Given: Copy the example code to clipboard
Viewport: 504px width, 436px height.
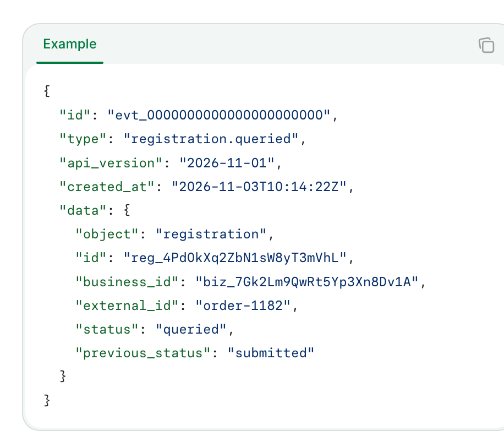Looking at the screenshot, I should click(x=486, y=45).
